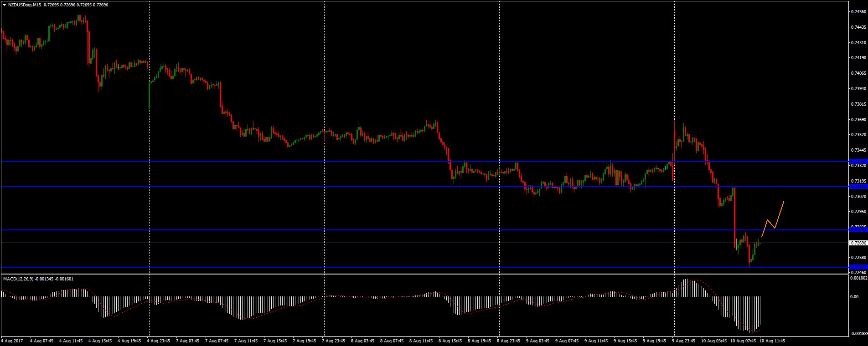Click the 0.72500 blue price tag
This screenshot has height=346, width=868.
pyautogui.click(x=858, y=267)
